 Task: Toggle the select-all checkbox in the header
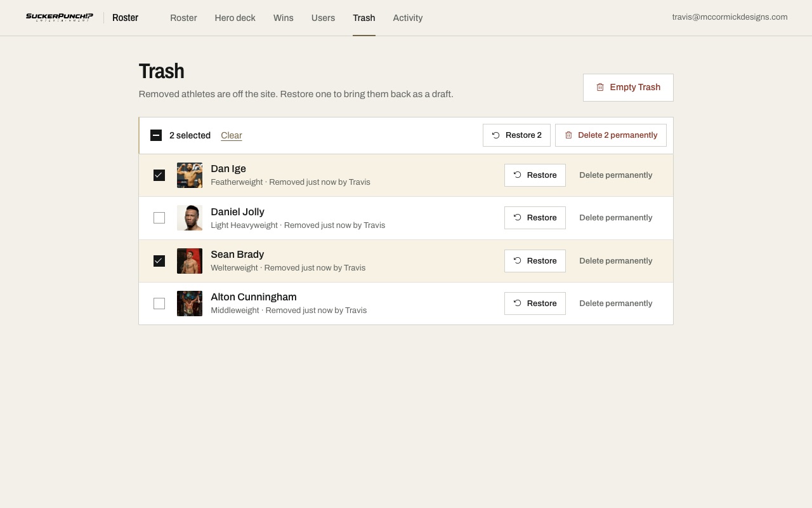(x=156, y=135)
